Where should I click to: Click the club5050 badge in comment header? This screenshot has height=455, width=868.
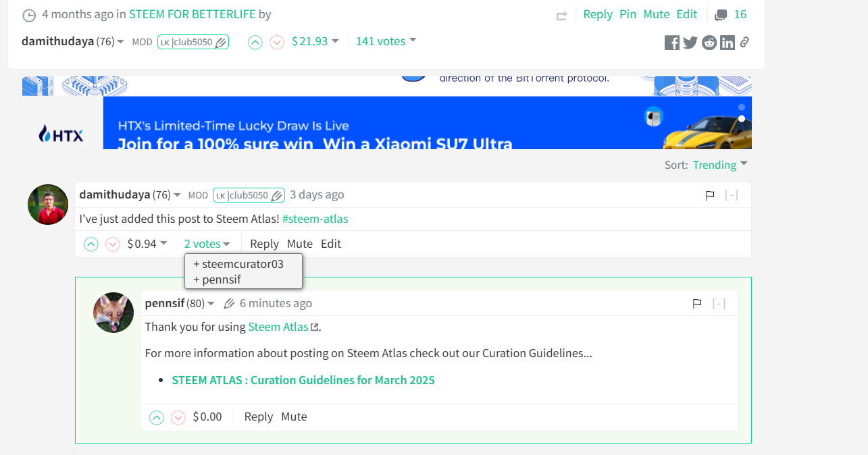click(249, 195)
